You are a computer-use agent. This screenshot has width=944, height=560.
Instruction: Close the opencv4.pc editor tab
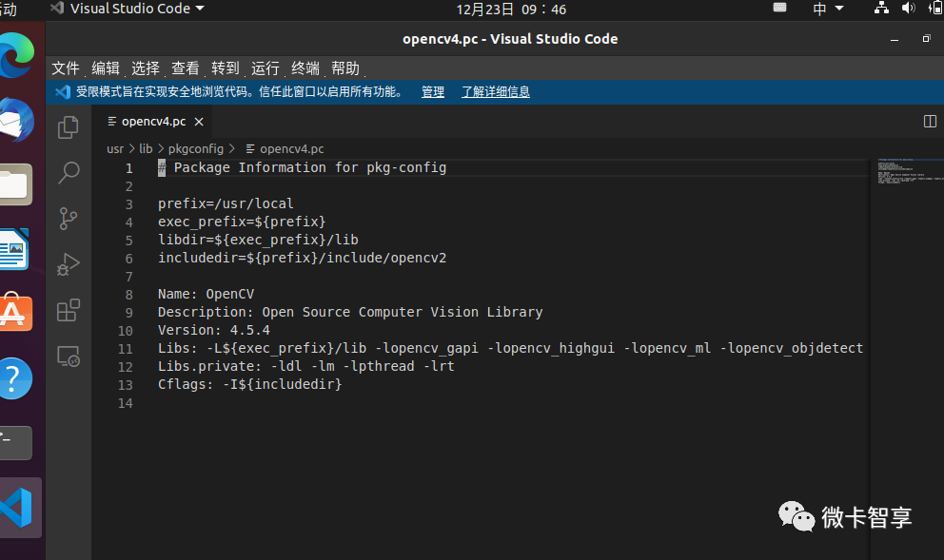[x=199, y=122]
